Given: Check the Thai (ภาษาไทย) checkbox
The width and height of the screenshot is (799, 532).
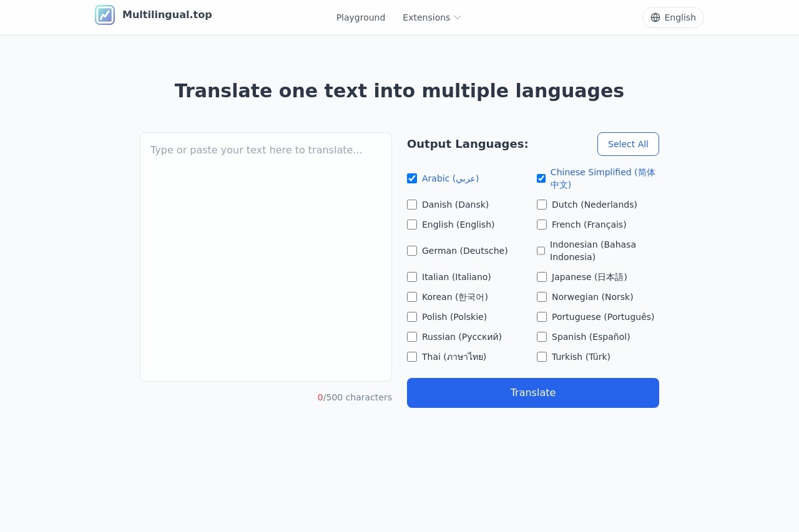Looking at the screenshot, I should tap(412, 357).
